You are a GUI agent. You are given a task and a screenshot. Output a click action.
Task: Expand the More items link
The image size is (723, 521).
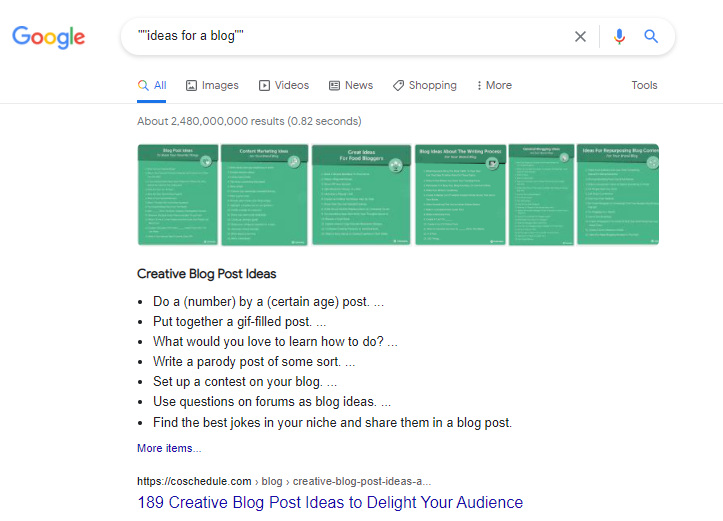pos(169,448)
